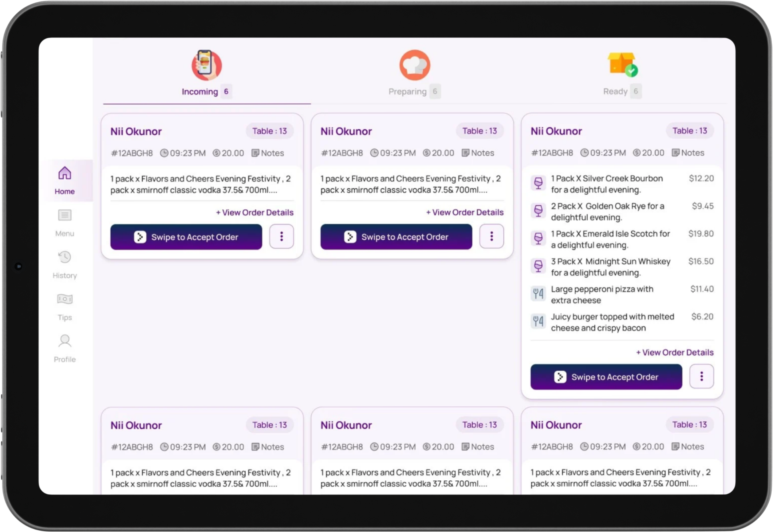Go to Home in the sidebar
This screenshot has width=773, height=532.
(x=65, y=181)
